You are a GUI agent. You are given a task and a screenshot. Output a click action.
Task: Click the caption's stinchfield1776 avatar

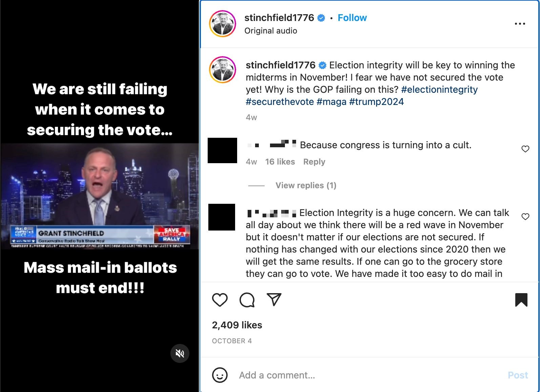coord(223,70)
